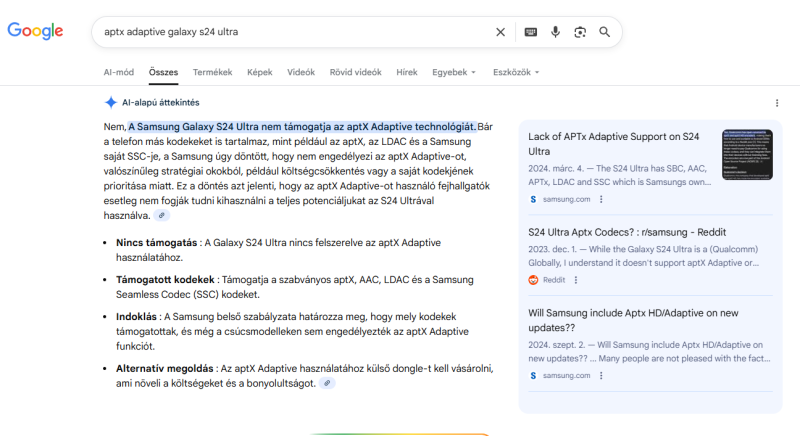Clear the search query with the X icon
The height and width of the screenshot is (436, 800).
(x=501, y=32)
